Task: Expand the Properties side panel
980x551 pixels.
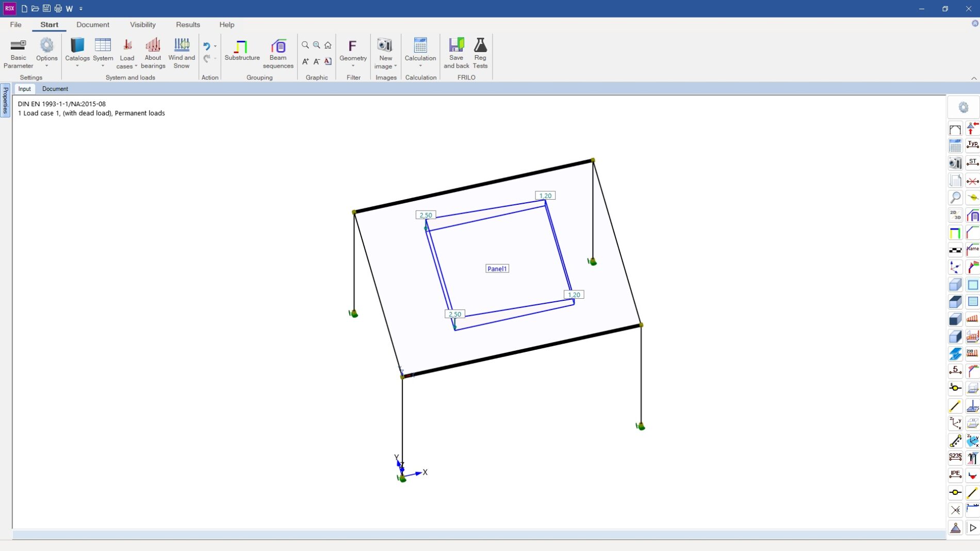Action: tap(5, 100)
